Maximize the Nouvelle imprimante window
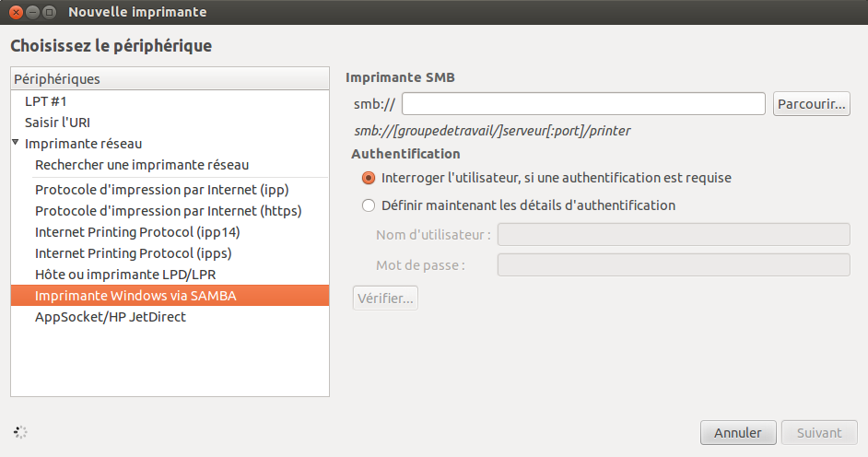This screenshot has width=868, height=457. [x=49, y=12]
